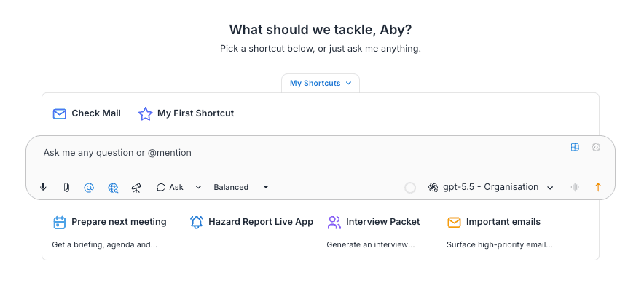Start the Interview Packet shortcut
The image size is (644, 291).
(374, 222)
